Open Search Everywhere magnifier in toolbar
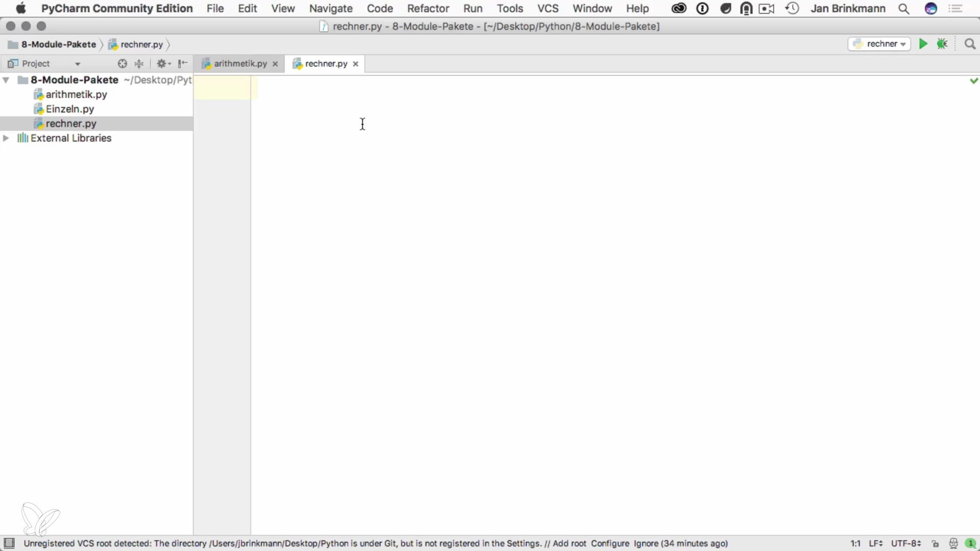This screenshot has height=551, width=980. click(970, 44)
